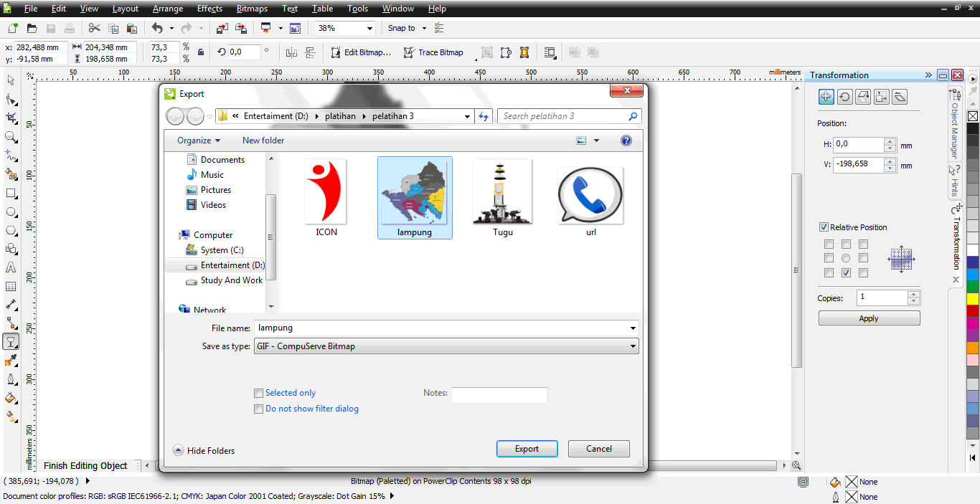The width and height of the screenshot is (980, 504).
Task: Toggle the lock ratio padlock icon
Action: [x=200, y=52]
